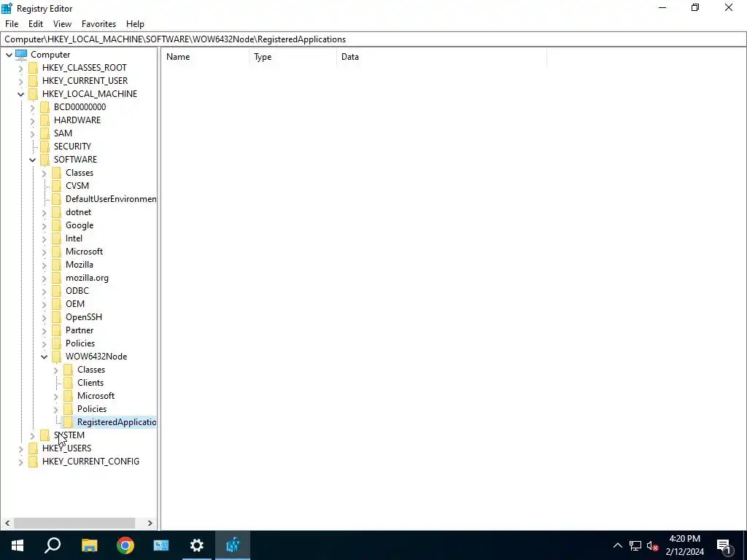Expand HKEY_USERS hive

(20, 448)
